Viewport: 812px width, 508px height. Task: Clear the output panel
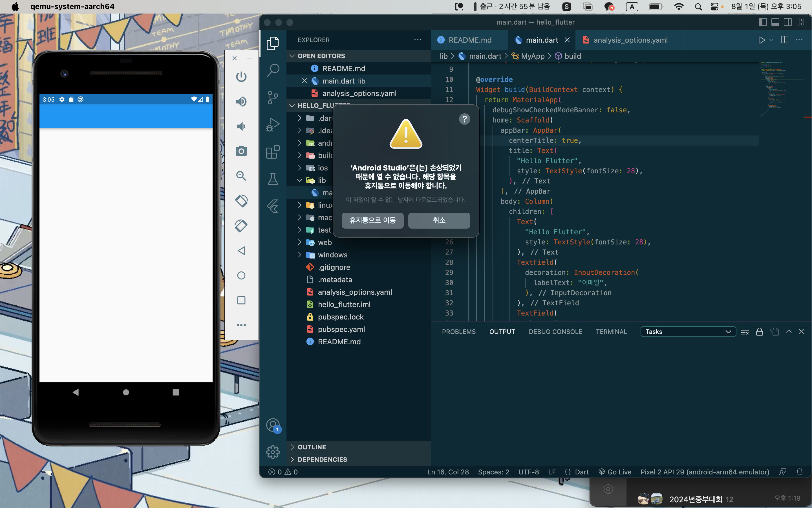[745, 332]
